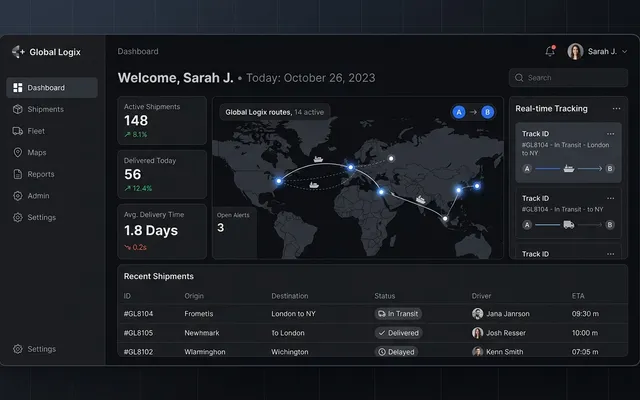
Task: Sort by the ID column header
Action: click(127, 296)
